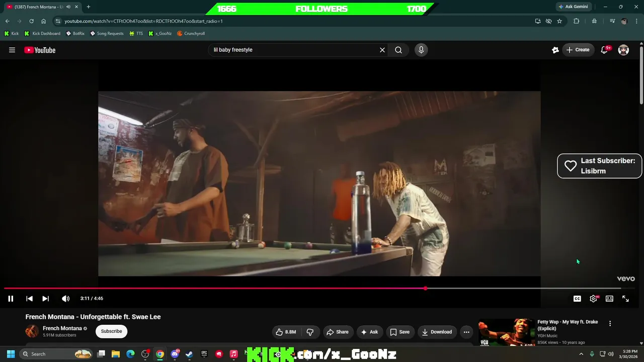The image size is (644, 362).
Task: Open YouTube guide hamburger menu
Action: coord(12,50)
